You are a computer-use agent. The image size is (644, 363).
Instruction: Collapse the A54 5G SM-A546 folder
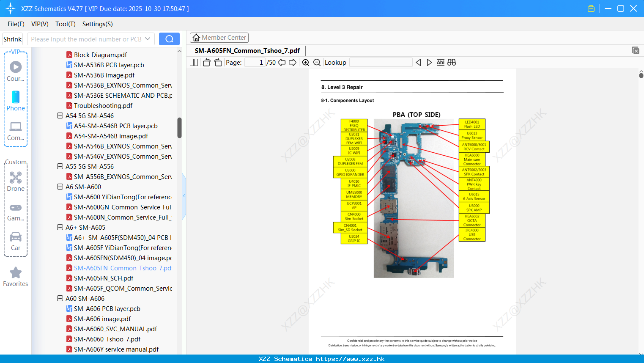60,115
